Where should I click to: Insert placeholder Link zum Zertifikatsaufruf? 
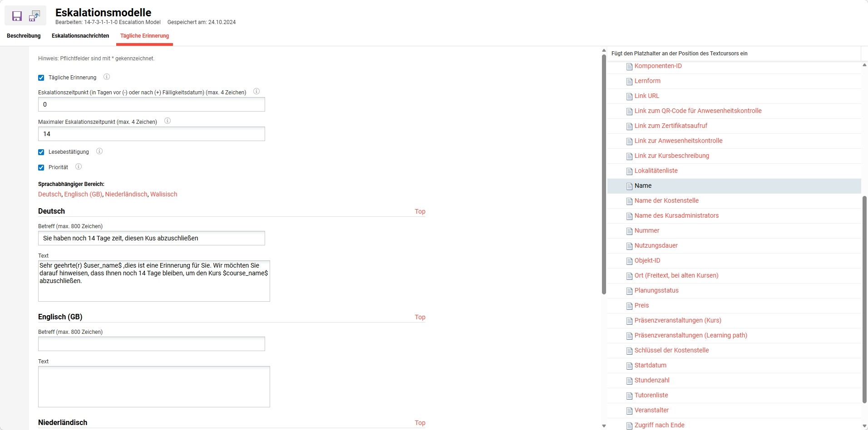click(671, 126)
